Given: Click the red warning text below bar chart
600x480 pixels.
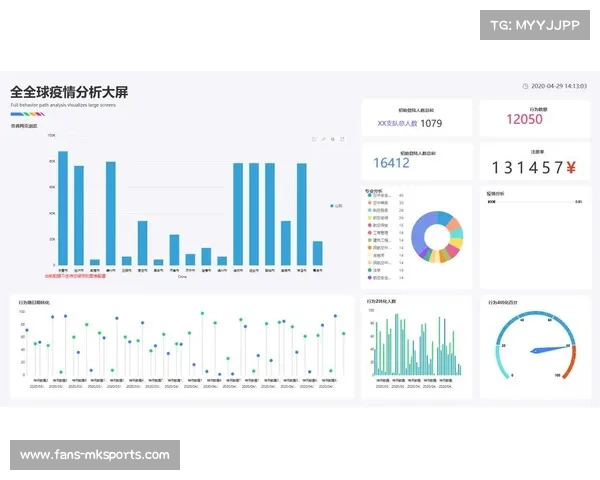Looking at the screenshot, I should point(75,276).
